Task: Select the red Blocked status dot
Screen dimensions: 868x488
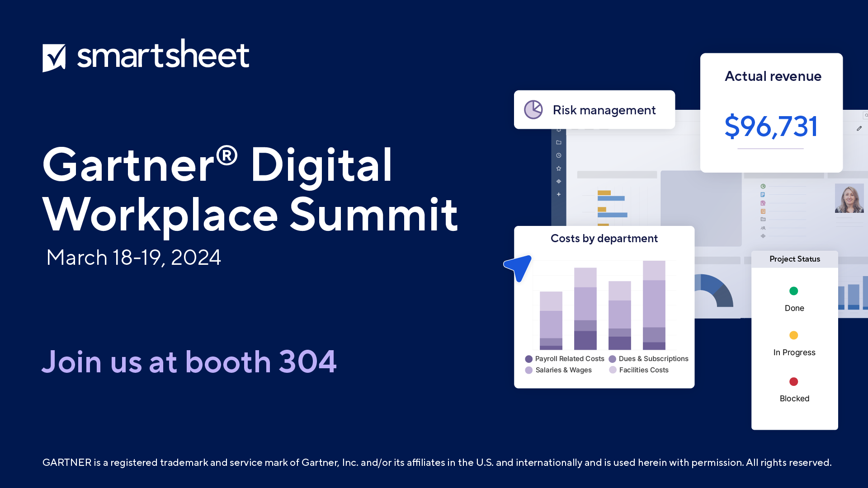Action: [x=793, y=382]
